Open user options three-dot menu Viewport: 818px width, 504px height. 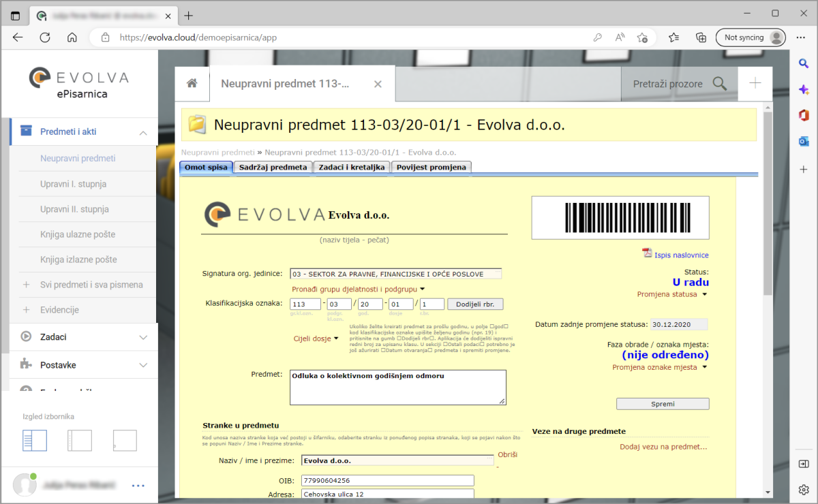pyautogui.click(x=138, y=486)
